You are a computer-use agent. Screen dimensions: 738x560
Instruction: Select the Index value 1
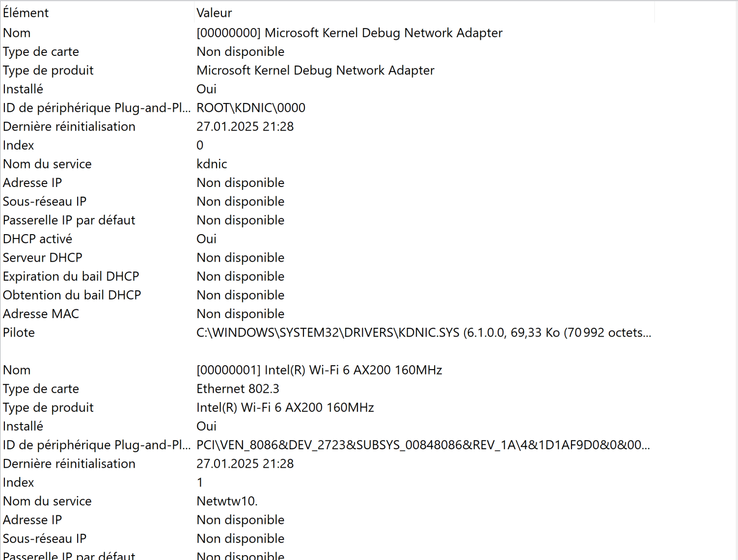point(200,482)
